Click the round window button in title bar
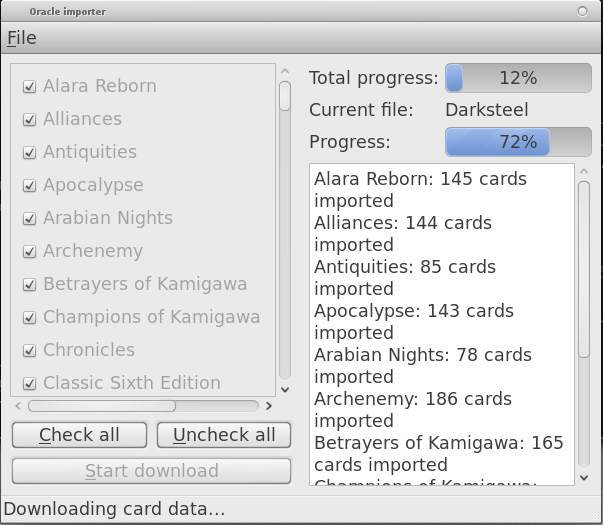603x525 pixels. pyautogui.click(x=583, y=12)
